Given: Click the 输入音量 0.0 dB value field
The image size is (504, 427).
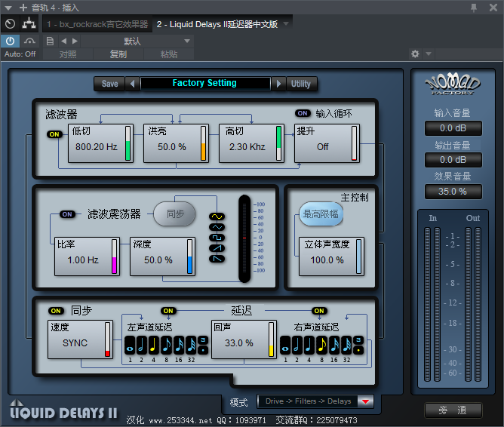Looking at the screenshot, I should tap(453, 128).
